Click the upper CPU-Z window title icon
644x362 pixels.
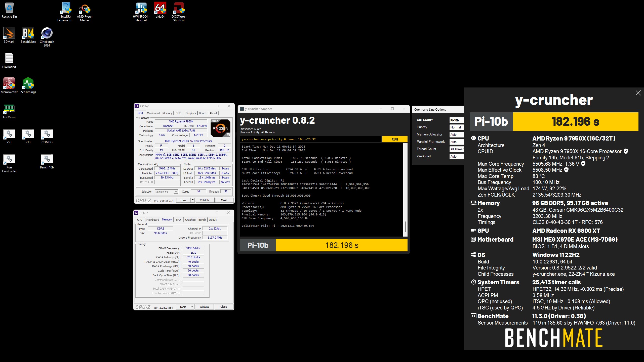click(x=137, y=106)
